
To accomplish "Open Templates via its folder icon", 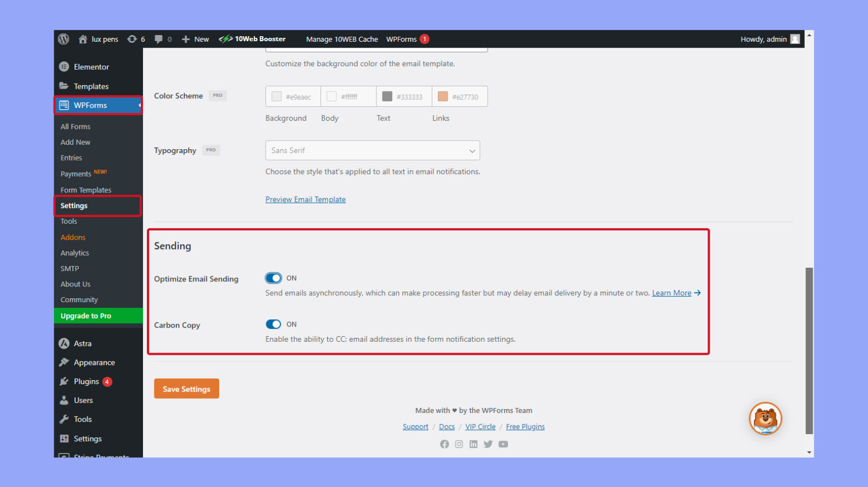I will pos(64,86).
